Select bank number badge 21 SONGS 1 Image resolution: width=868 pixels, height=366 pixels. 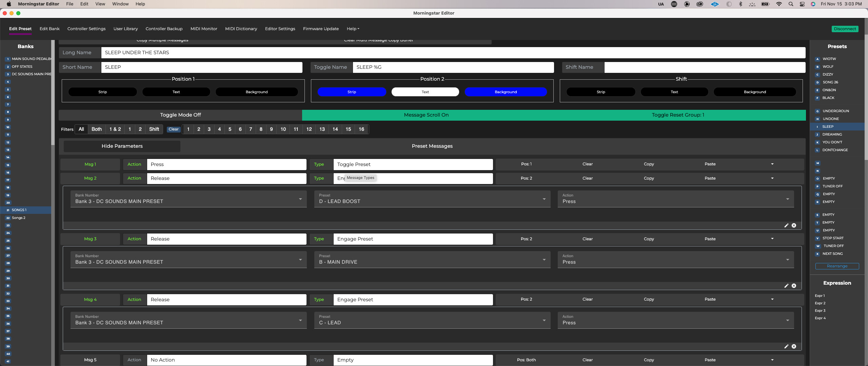point(8,210)
